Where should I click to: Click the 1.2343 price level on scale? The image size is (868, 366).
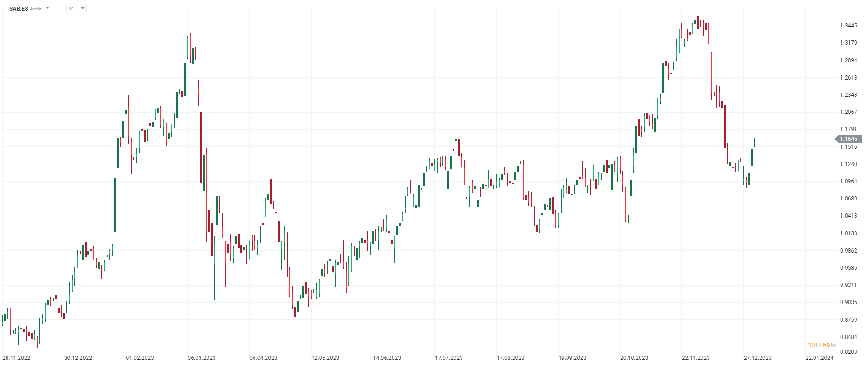click(x=848, y=95)
